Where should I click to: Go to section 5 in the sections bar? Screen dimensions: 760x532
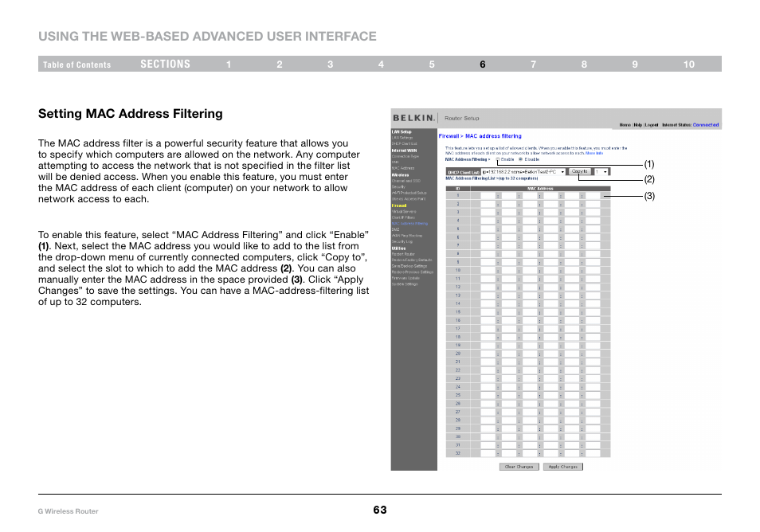[432, 65]
